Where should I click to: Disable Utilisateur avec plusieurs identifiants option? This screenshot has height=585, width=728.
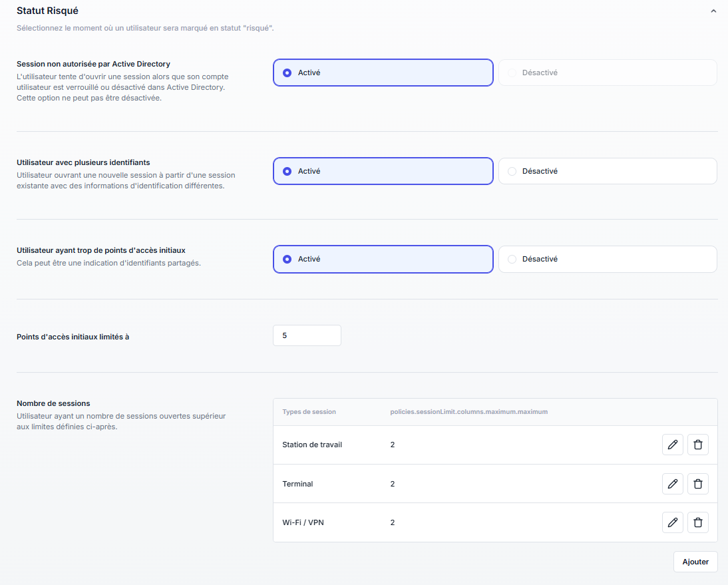[607, 171]
